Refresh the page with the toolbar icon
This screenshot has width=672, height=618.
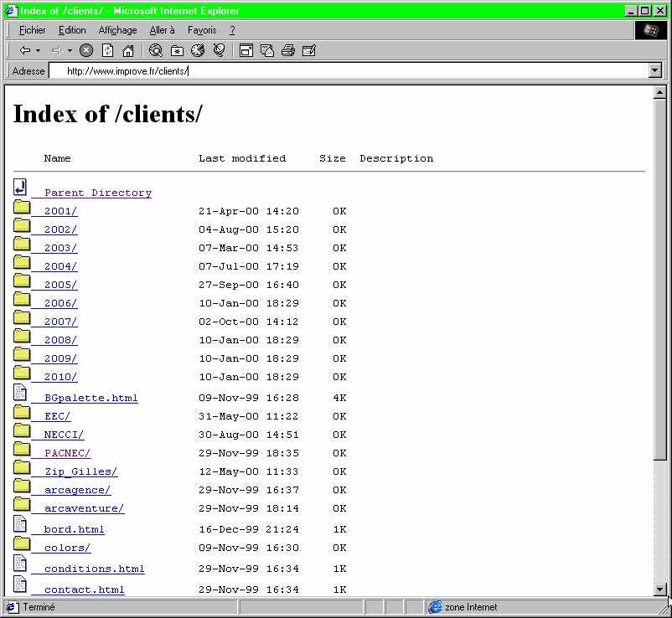tap(107, 50)
